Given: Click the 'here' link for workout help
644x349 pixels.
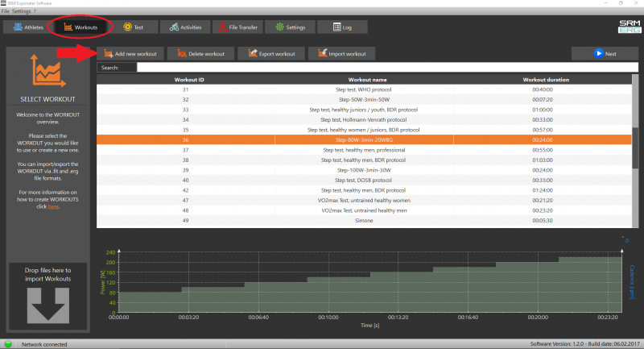Looking at the screenshot, I should pyautogui.click(x=53, y=206).
